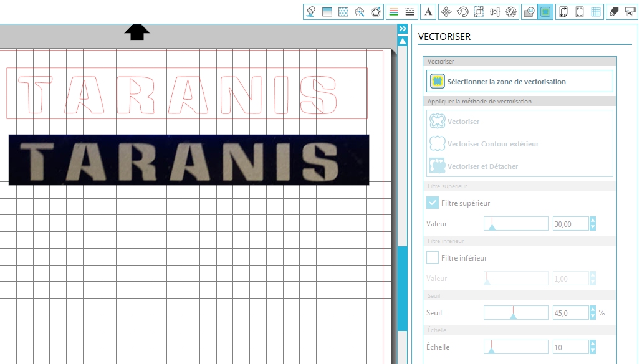Select the blue TARANIS photo on canvas
This screenshot has height=364, width=642.
[189, 160]
